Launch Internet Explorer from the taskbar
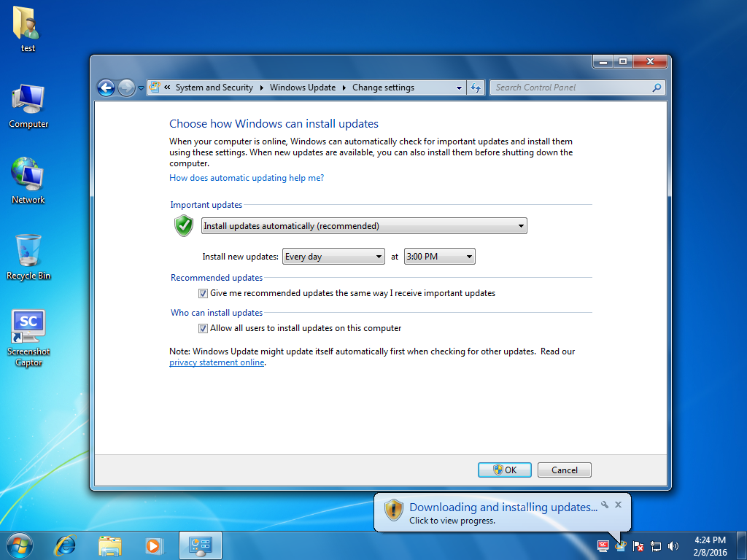The width and height of the screenshot is (747, 560). [x=65, y=545]
